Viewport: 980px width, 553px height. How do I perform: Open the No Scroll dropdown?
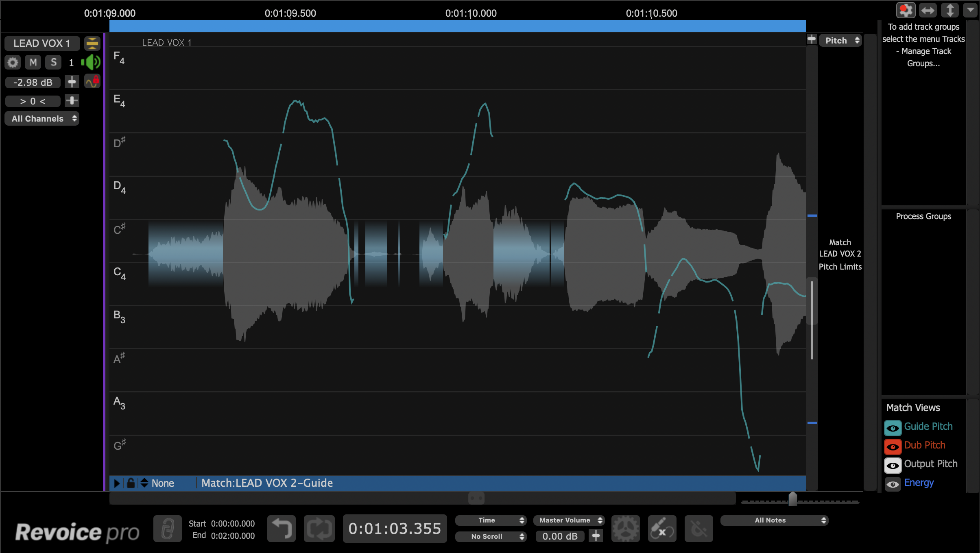tap(491, 536)
